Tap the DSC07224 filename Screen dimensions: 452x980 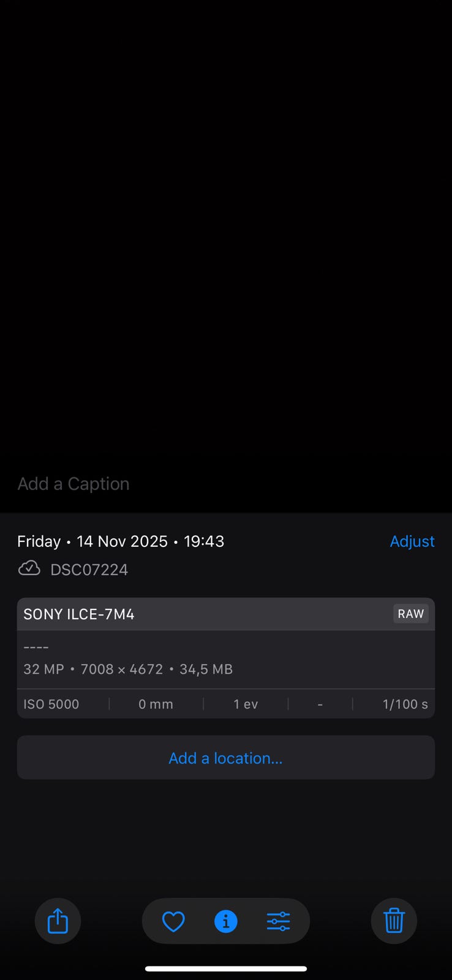[89, 570]
